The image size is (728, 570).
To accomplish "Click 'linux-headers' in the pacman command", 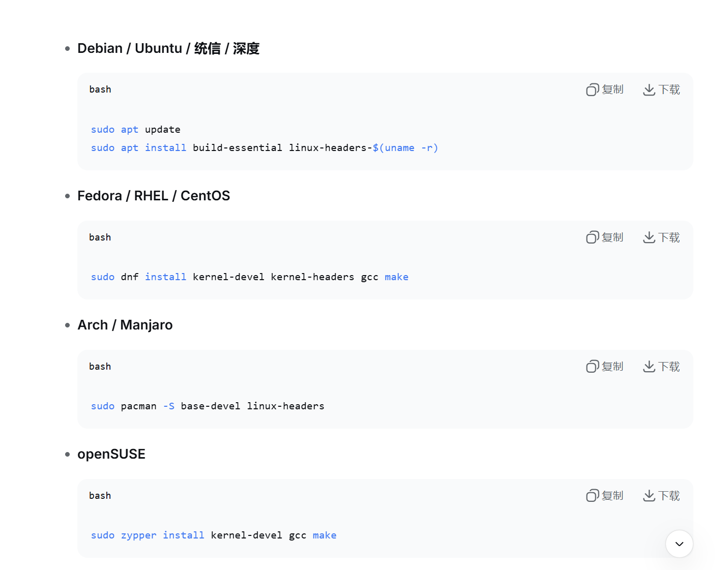I will click(x=285, y=406).
